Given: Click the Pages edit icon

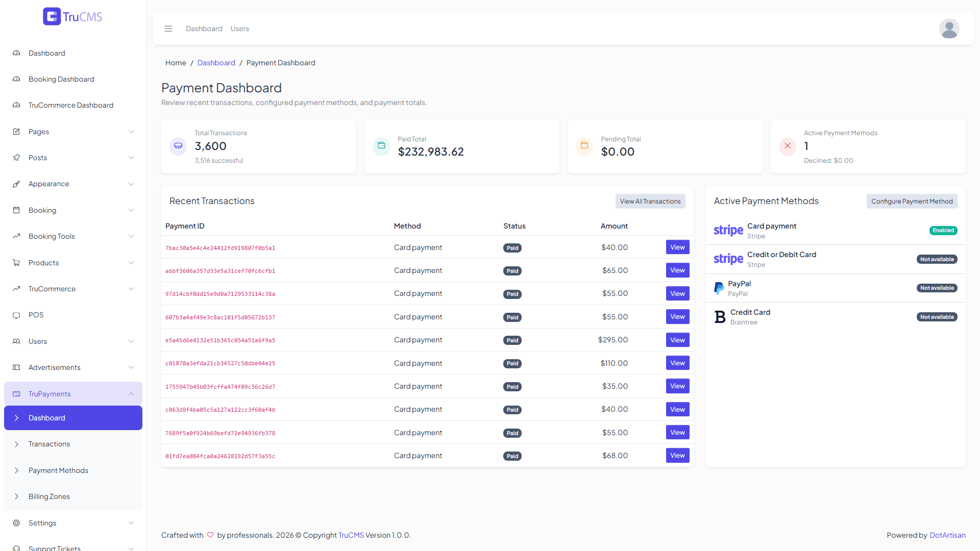Looking at the screenshot, I should [16, 132].
